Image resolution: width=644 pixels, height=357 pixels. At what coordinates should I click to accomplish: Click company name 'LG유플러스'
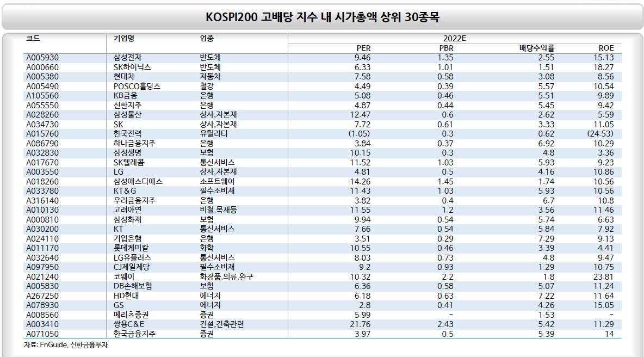tap(132, 258)
